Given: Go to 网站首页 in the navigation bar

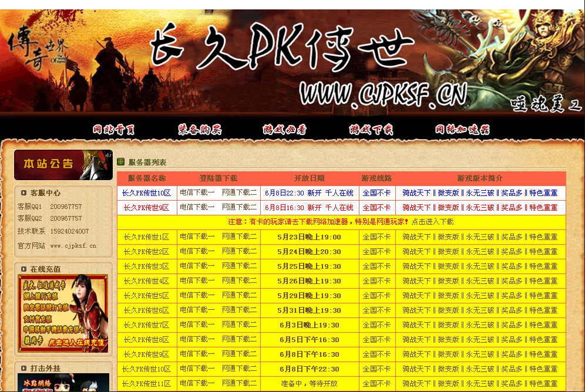Looking at the screenshot, I should (x=114, y=130).
